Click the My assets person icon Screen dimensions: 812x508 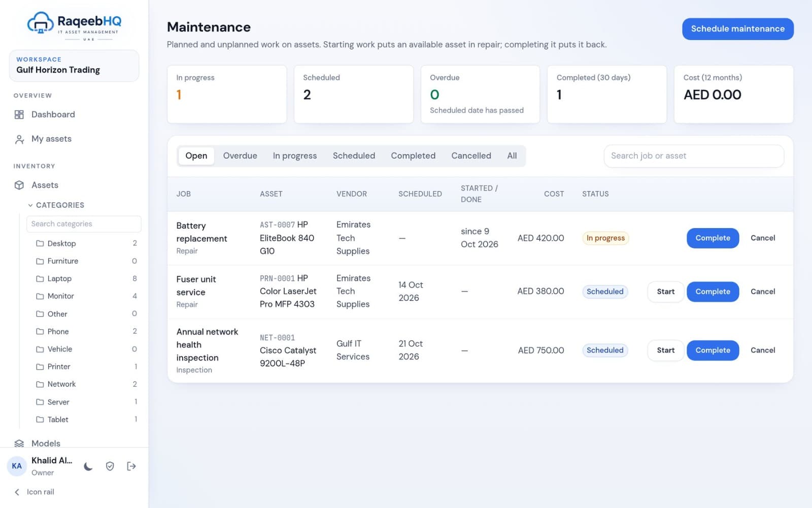[19, 139]
